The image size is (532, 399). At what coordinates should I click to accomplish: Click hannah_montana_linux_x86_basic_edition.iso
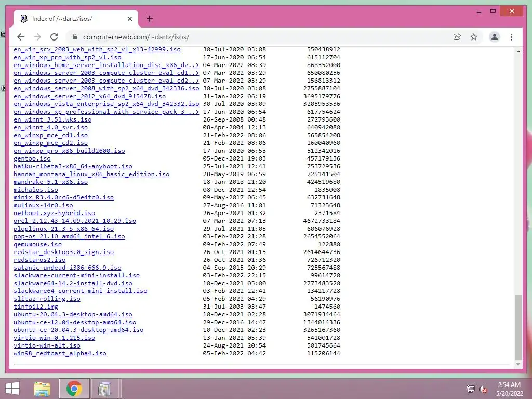[91, 175]
